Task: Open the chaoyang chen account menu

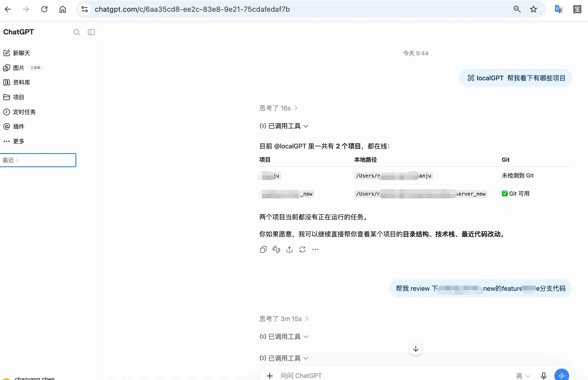Action: pyautogui.click(x=29, y=378)
